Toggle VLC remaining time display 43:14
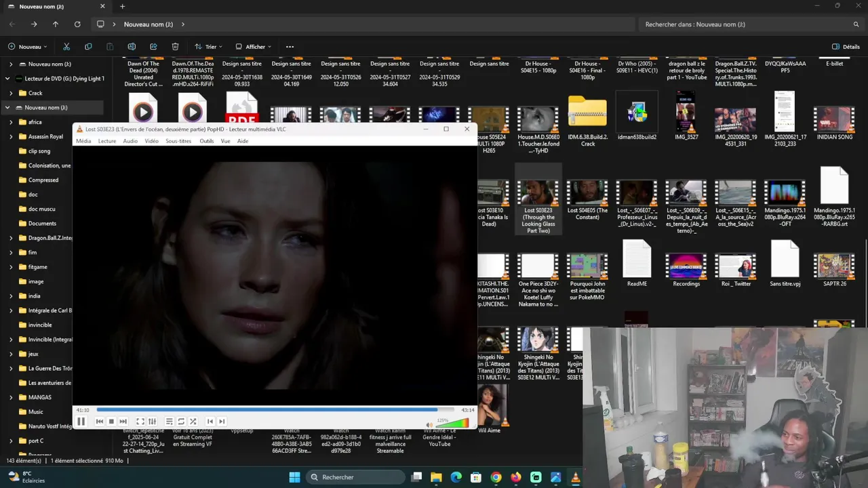The image size is (868, 488). click(468, 410)
